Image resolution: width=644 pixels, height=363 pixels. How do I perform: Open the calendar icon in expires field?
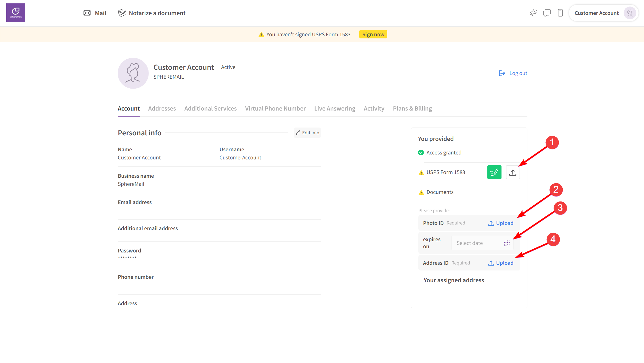point(506,243)
